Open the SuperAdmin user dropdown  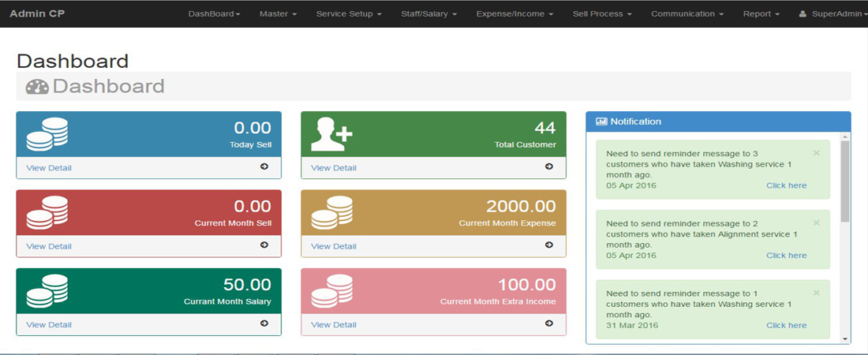click(x=830, y=14)
